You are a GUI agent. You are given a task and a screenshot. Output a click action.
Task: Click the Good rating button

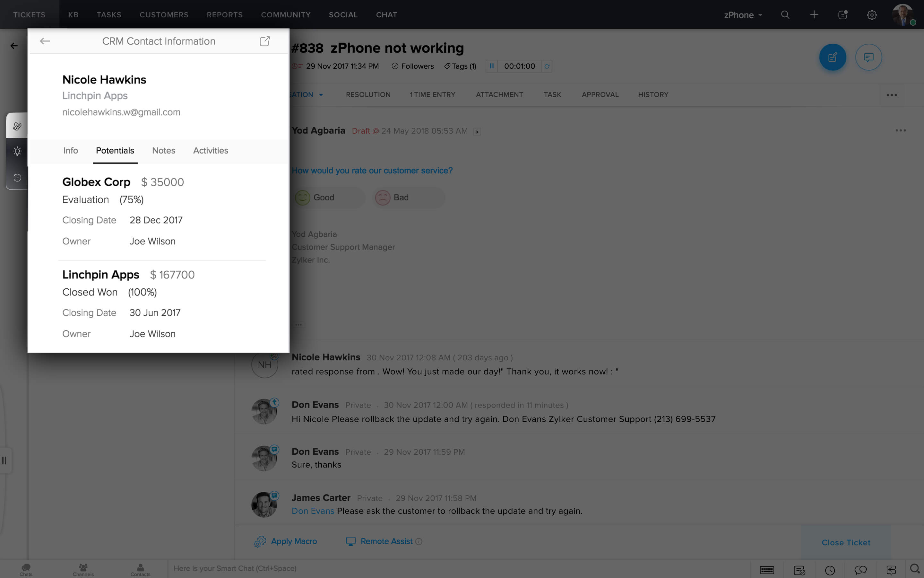[329, 197]
